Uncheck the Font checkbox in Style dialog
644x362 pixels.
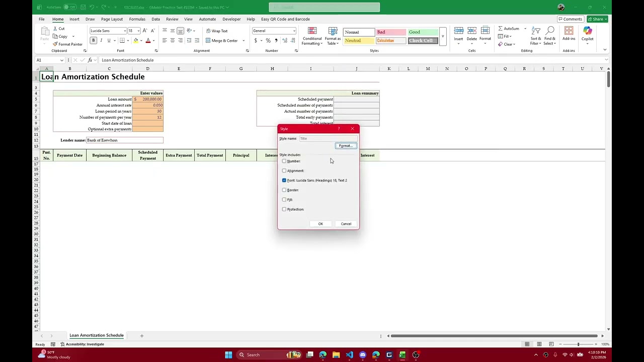(x=284, y=180)
